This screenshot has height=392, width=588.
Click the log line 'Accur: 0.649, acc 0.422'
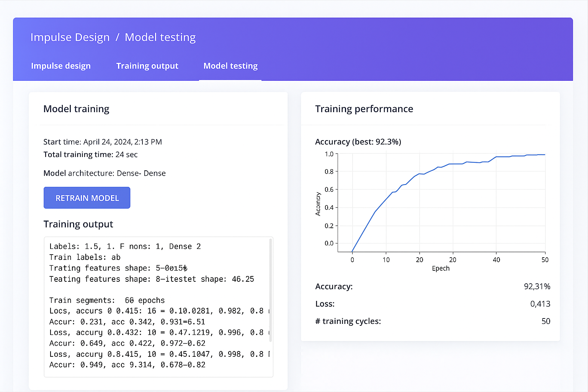point(127,343)
